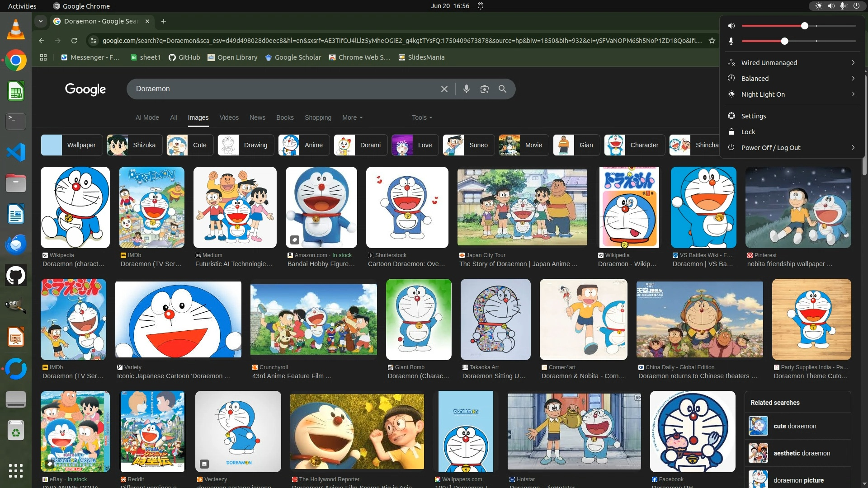Open the Wikipedia Doraemon character thumbnail

(75, 207)
